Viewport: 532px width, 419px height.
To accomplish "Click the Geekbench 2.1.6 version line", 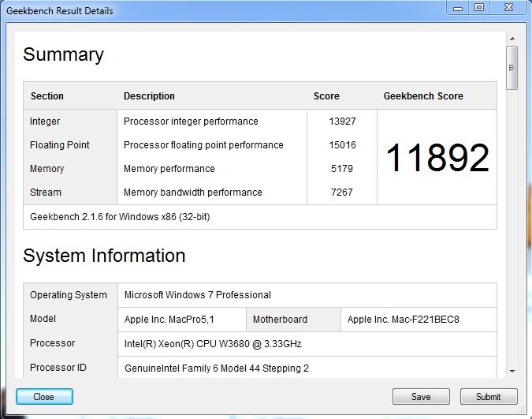I will [x=120, y=217].
